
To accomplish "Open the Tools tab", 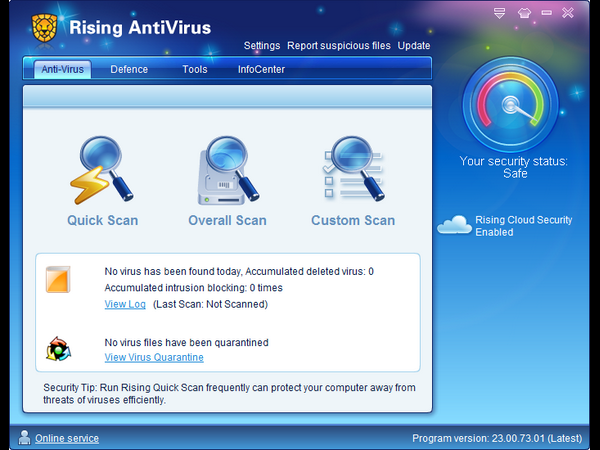I will [x=195, y=69].
